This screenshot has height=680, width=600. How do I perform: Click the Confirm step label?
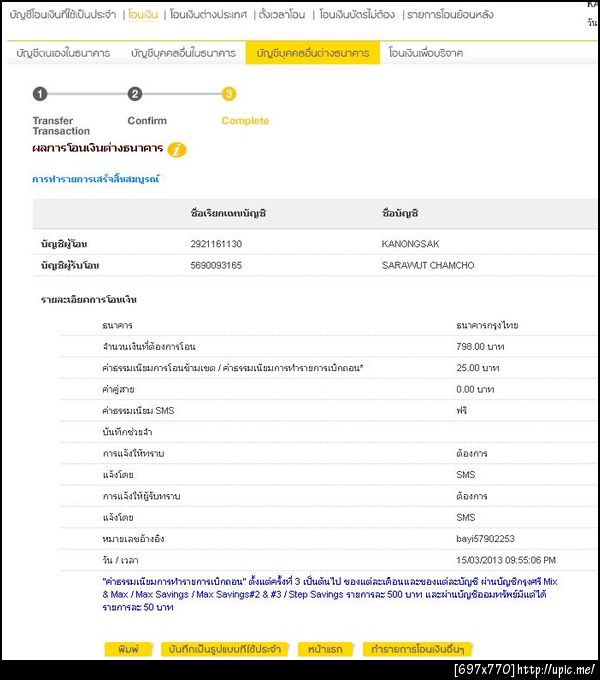(147, 121)
